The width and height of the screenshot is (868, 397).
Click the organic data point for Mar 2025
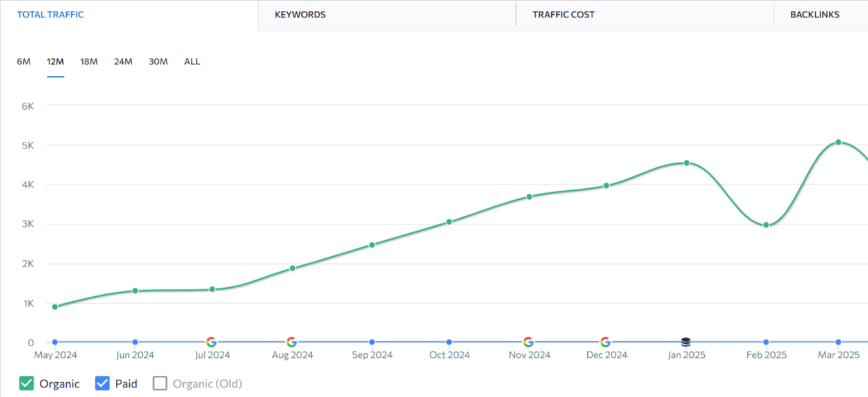(x=838, y=142)
